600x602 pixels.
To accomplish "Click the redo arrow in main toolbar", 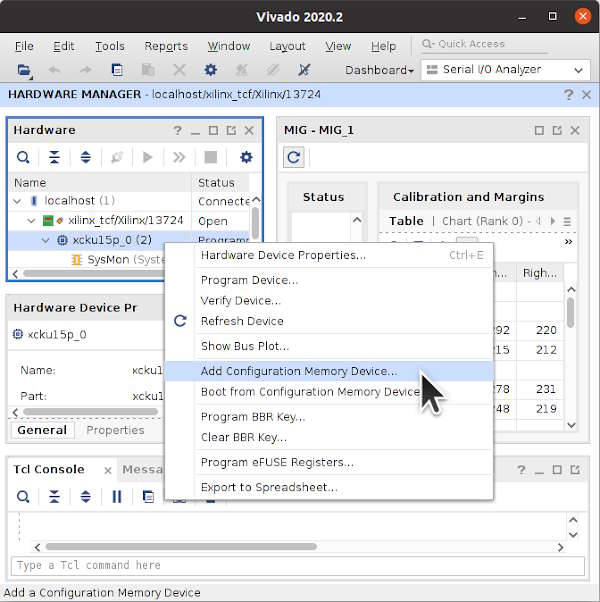I will 86,70.
